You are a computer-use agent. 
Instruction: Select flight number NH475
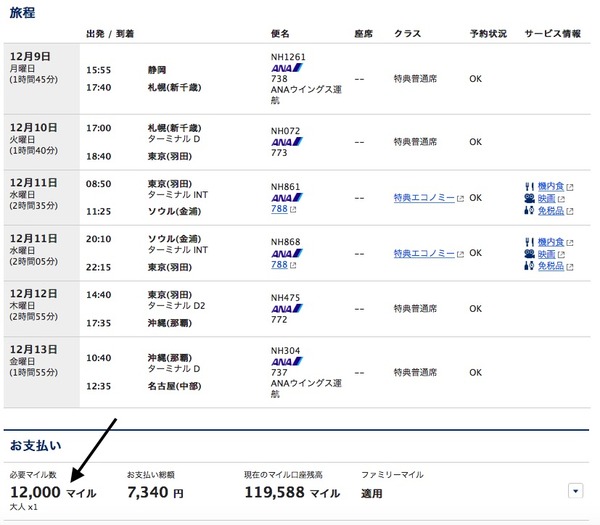[x=285, y=298]
